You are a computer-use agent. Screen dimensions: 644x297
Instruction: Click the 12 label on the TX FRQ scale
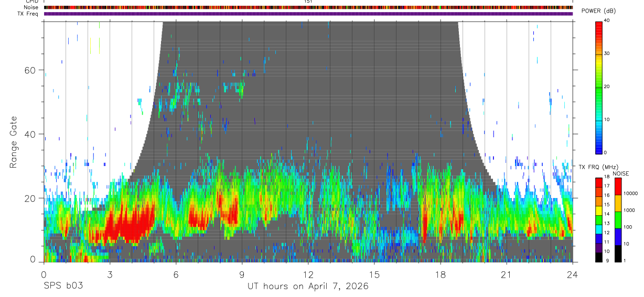607,233
